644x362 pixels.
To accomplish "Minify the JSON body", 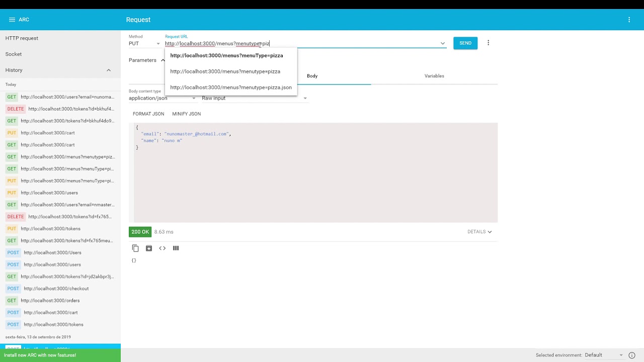I will coord(186,114).
